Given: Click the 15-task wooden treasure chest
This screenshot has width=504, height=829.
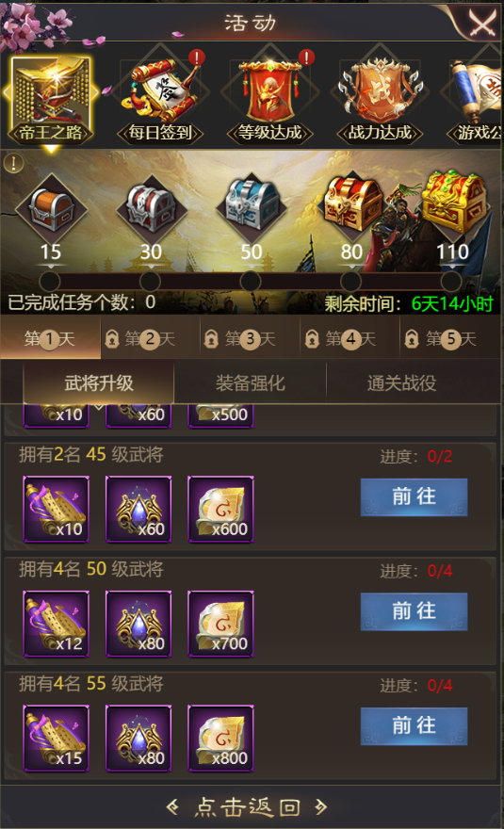Looking at the screenshot, I should point(51,208).
